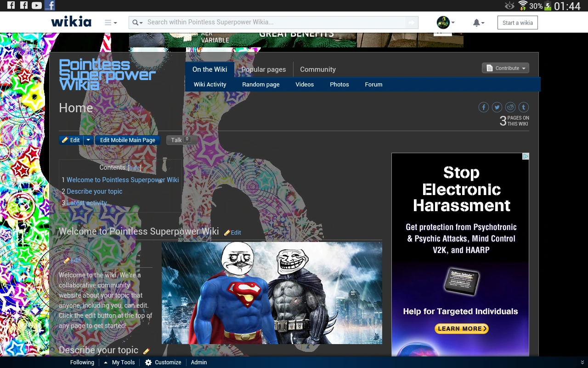Viewport: 588px width, 368px height.
Task: Expand the Contribute dropdown
Action: point(505,68)
